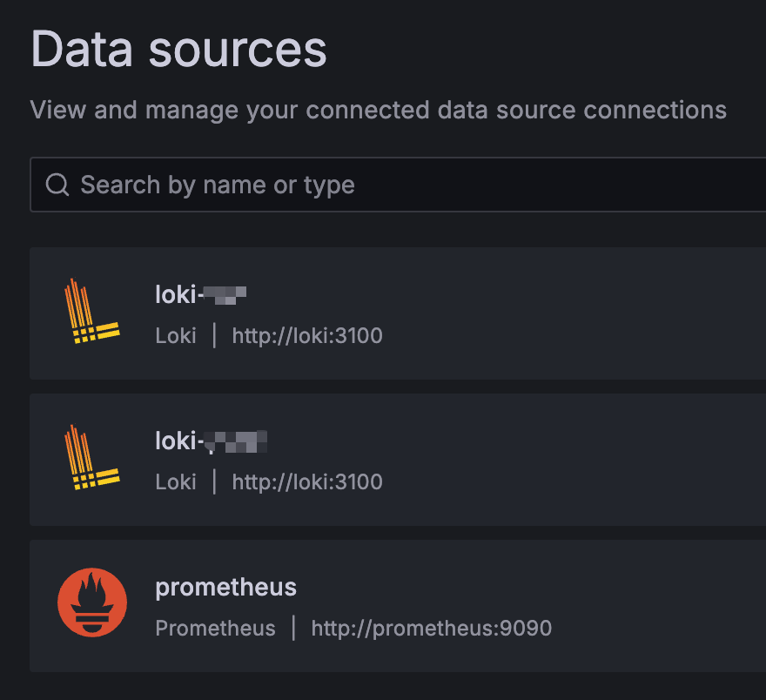This screenshot has height=700, width=766.
Task: Click the divider bar in the Prometheus row
Action: click(x=293, y=628)
